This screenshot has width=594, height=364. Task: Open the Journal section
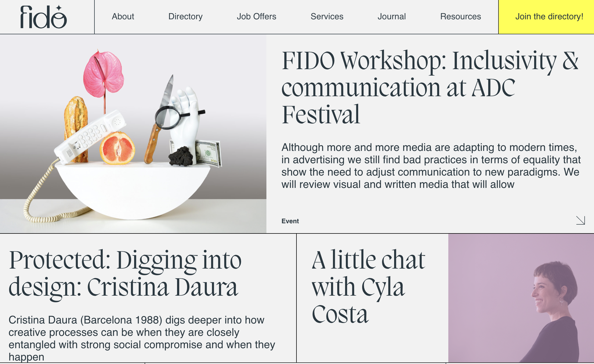(x=392, y=17)
